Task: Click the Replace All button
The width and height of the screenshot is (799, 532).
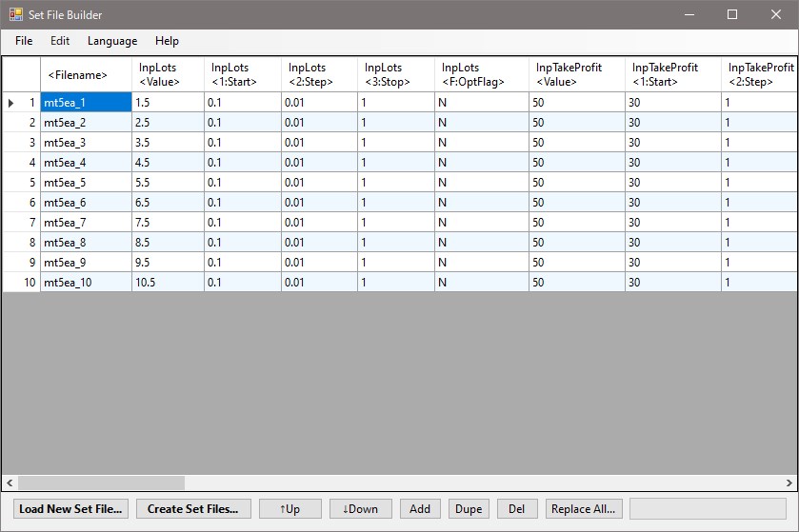Action: tap(584, 508)
